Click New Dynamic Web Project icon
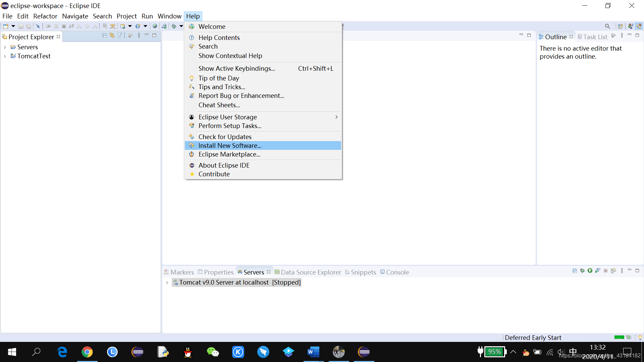This screenshot has width=644, height=362. 122,26
